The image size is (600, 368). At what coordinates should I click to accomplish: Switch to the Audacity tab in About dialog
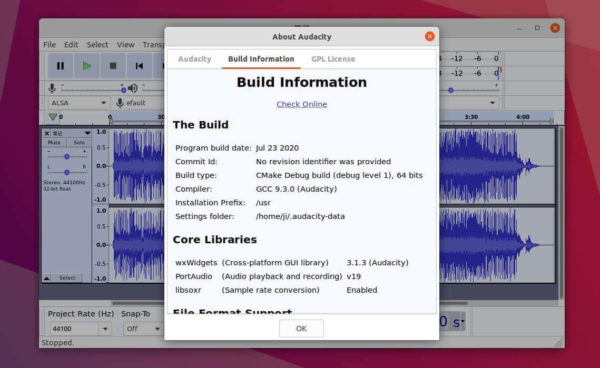click(x=194, y=59)
